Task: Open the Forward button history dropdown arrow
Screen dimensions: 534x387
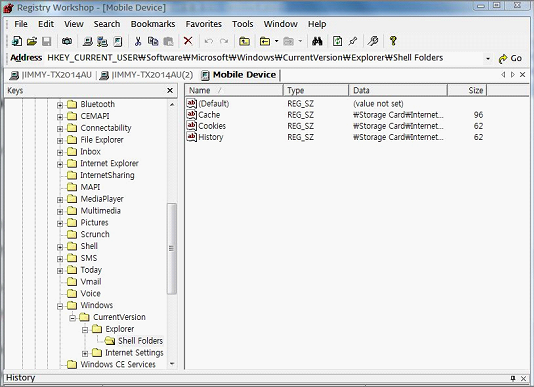Action: click(300, 41)
